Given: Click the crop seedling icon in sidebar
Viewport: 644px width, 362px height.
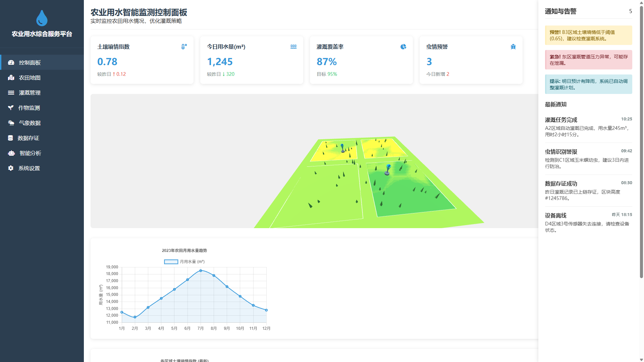Looking at the screenshot, I should 11,108.
